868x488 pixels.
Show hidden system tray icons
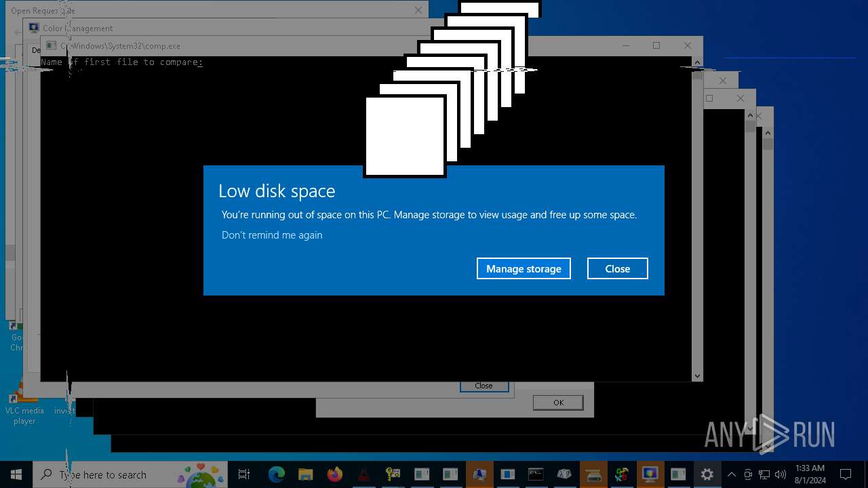click(x=732, y=474)
